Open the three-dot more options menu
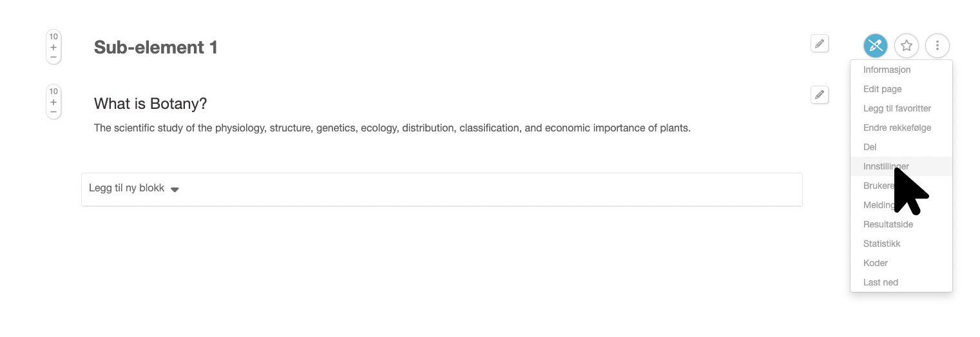The height and width of the screenshot is (337, 980). tap(937, 46)
